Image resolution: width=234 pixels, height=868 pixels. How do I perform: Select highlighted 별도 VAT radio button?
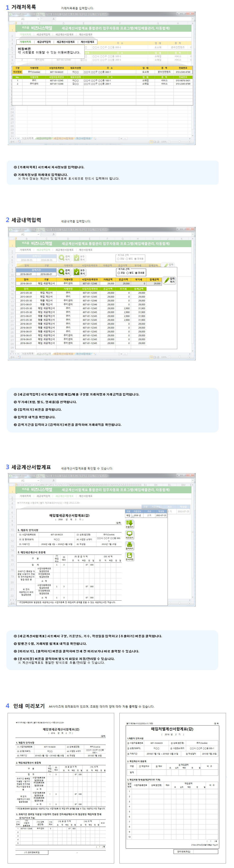127,273
